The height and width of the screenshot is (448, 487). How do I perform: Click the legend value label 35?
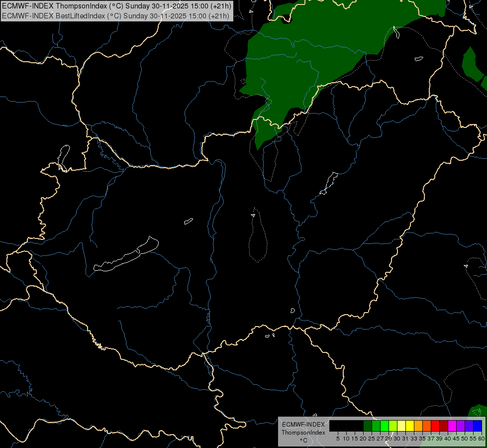(x=422, y=439)
